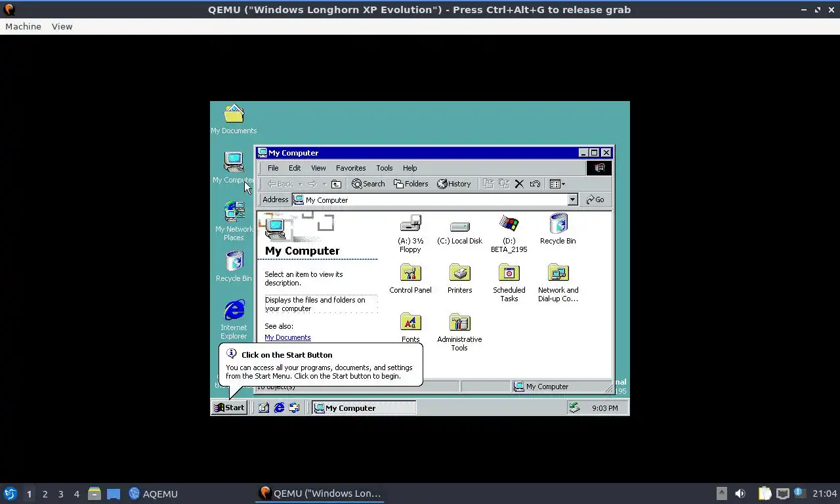
Task: Click the Search toolbar button
Action: 368,184
